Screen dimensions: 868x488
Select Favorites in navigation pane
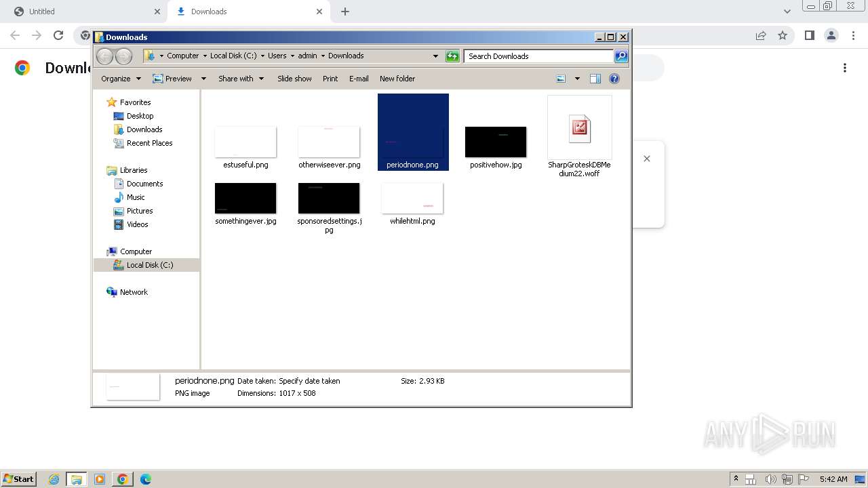point(135,102)
